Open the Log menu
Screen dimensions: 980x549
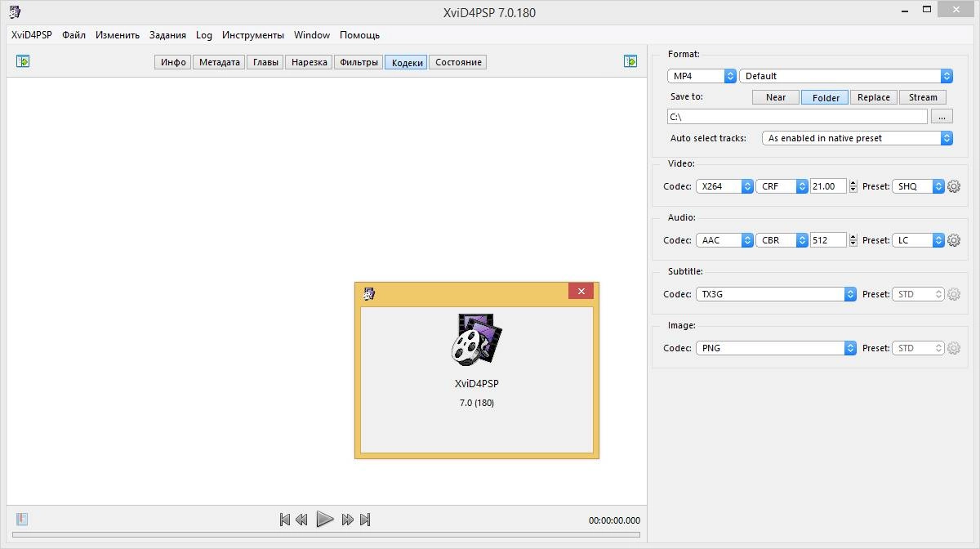click(204, 35)
